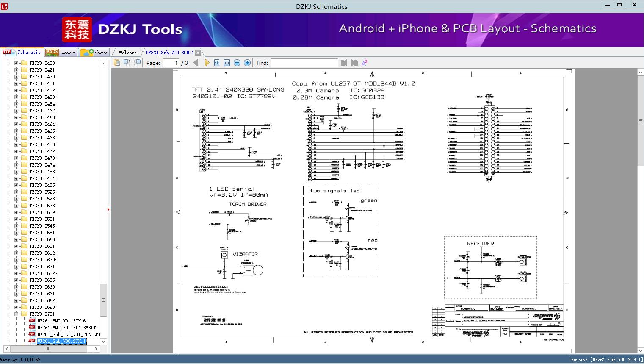Click the fit width icon
644x364 pixels.
tap(217, 63)
